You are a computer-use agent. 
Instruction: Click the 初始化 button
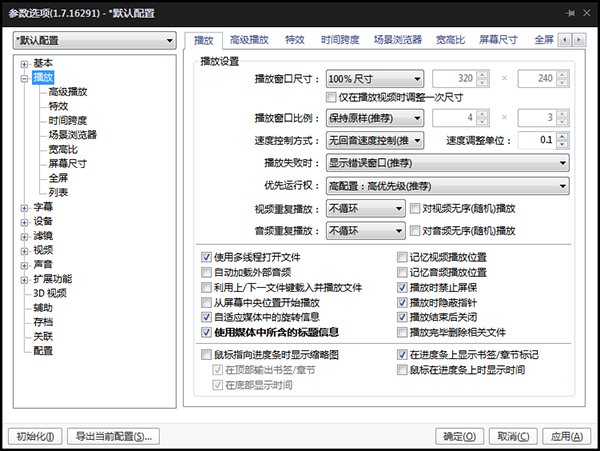35,436
